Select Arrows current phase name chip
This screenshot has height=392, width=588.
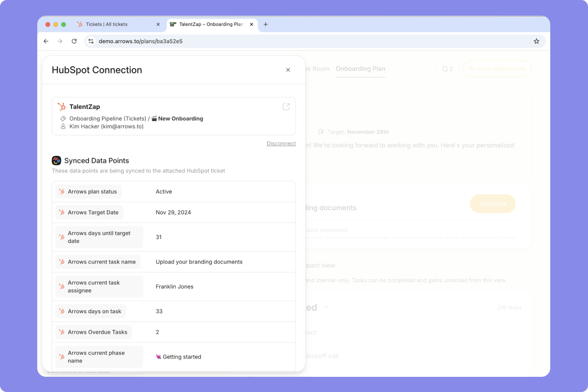[x=99, y=357]
